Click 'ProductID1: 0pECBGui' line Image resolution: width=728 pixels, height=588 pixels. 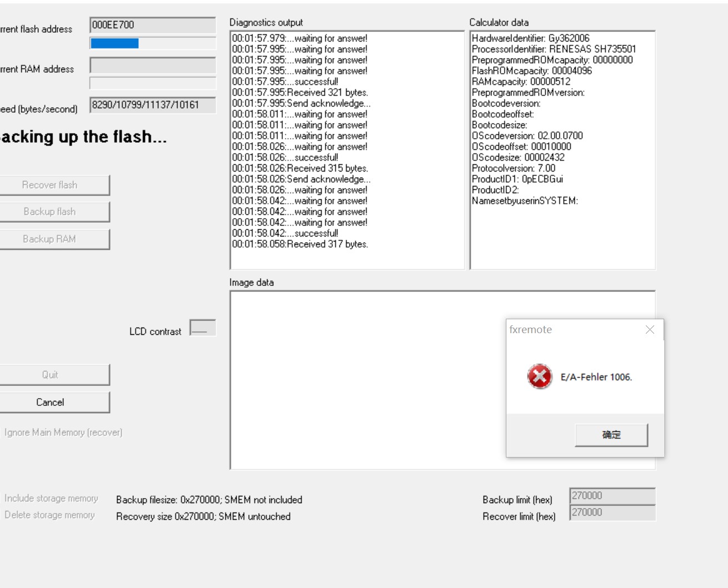(518, 179)
